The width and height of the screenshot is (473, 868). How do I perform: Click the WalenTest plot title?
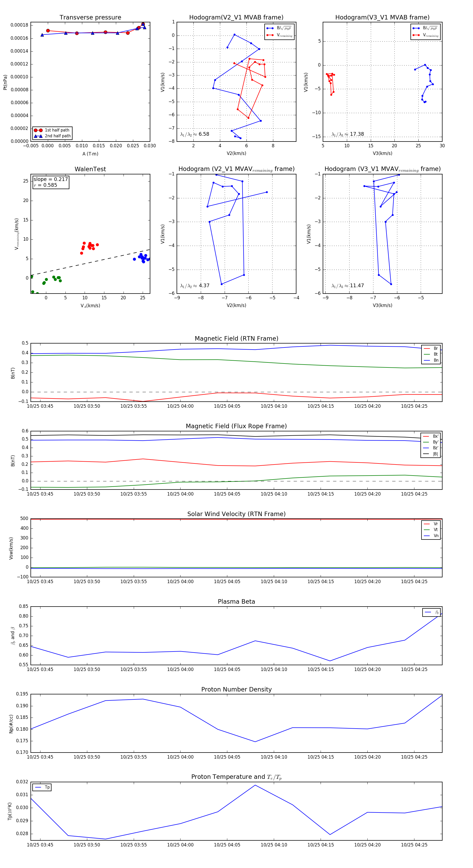(90, 169)
